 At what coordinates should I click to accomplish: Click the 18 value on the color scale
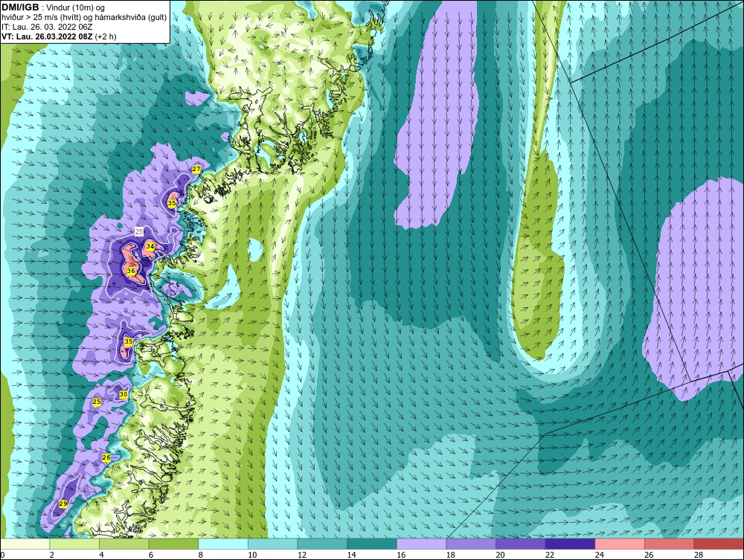(450, 555)
